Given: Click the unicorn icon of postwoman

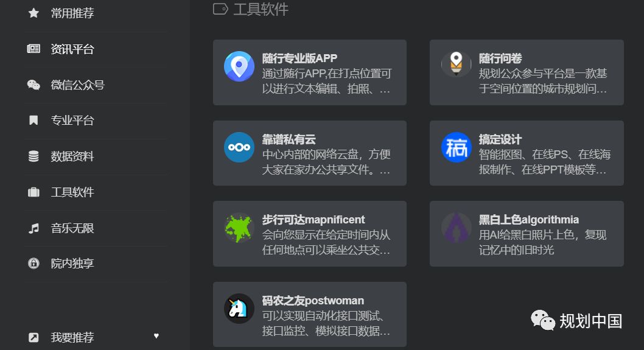Looking at the screenshot, I should pyautogui.click(x=239, y=309).
